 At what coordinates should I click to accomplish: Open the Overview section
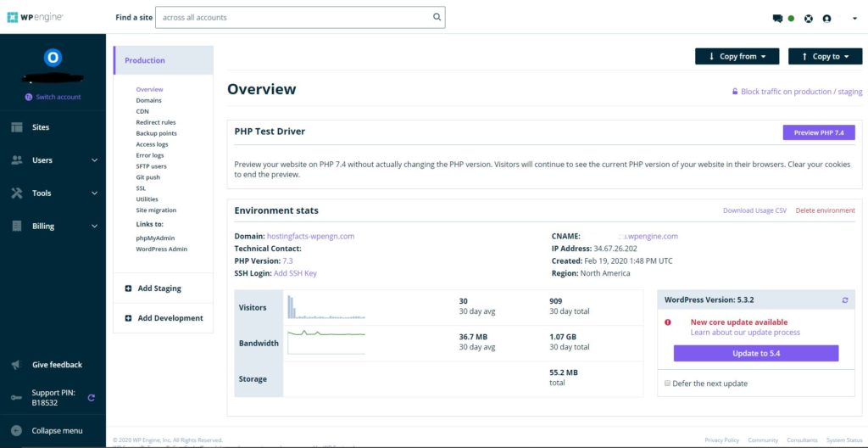pyautogui.click(x=149, y=89)
